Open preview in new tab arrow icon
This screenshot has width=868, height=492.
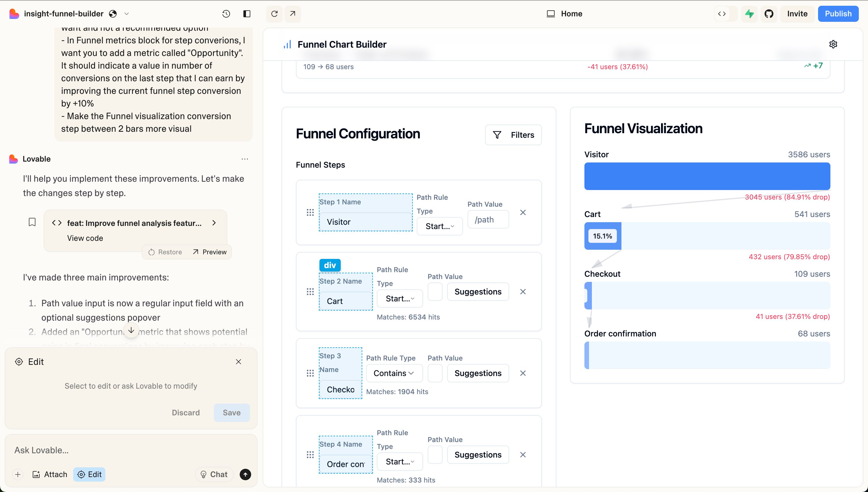pyautogui.click(x=292, y=14)
